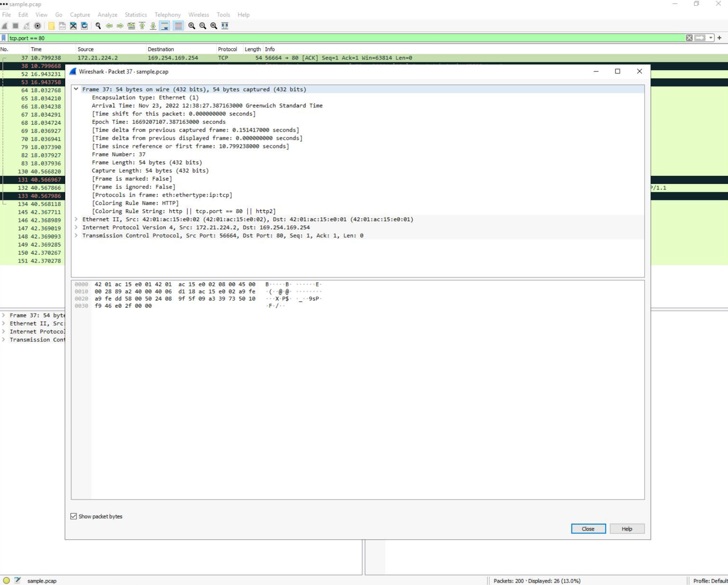Screen dimensions: 728x585
Task: Collapse the Frame 37 tree in the dialog
Action: coord(76,89)
